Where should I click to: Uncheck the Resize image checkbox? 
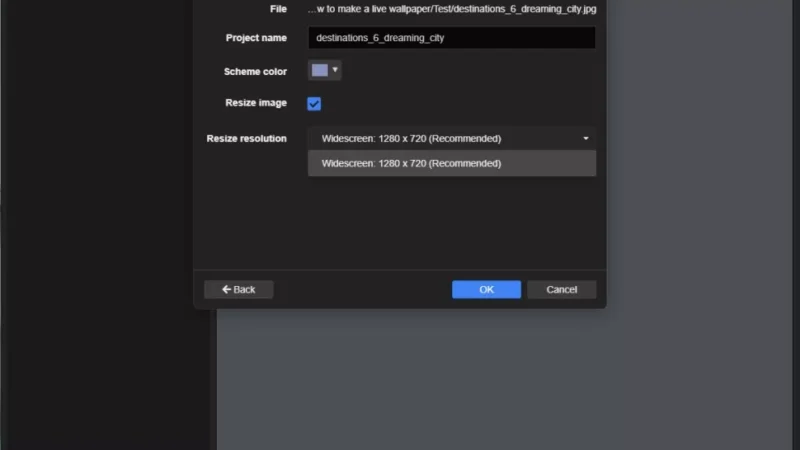tap(314, 104)
